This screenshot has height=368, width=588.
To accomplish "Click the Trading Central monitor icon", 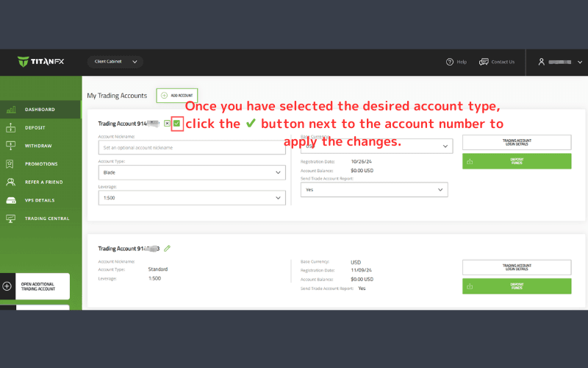I will coord(11,218).
